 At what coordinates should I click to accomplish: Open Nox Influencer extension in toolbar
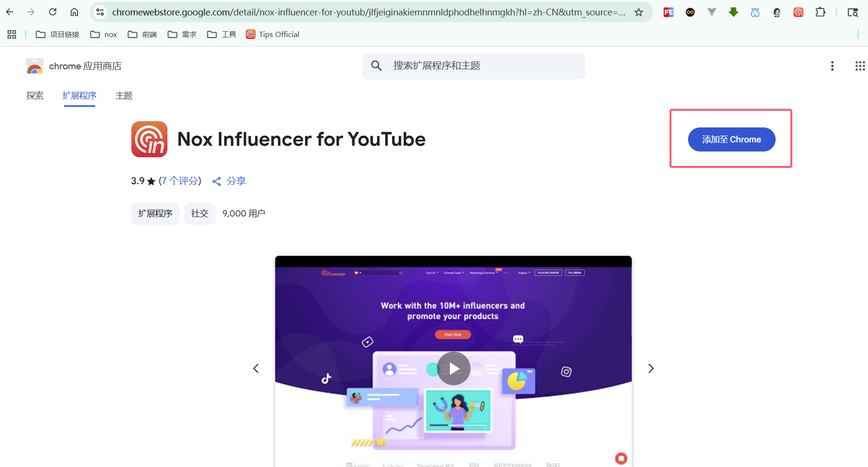tap(798, 13)
